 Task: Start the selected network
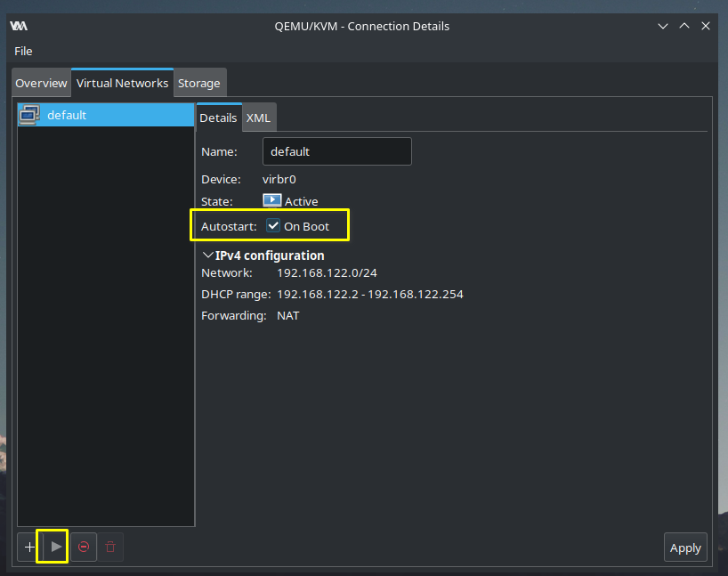pos(56,547)
